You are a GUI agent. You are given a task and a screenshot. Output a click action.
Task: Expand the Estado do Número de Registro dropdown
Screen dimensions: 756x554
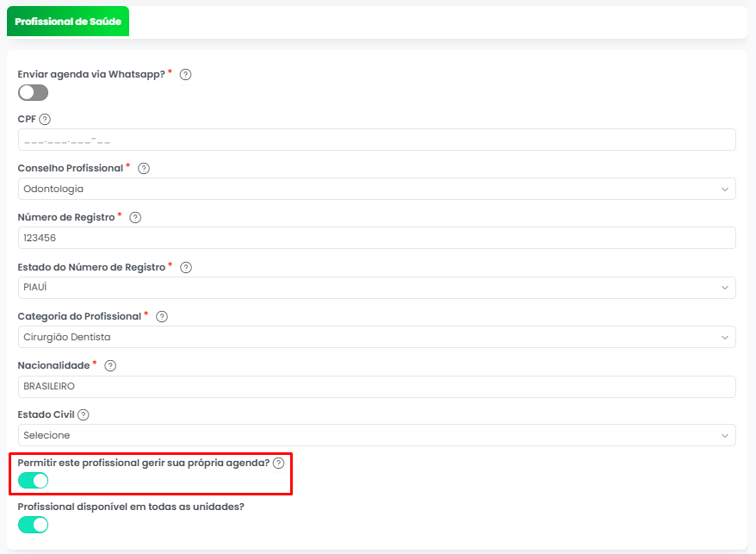click(376, 288)
